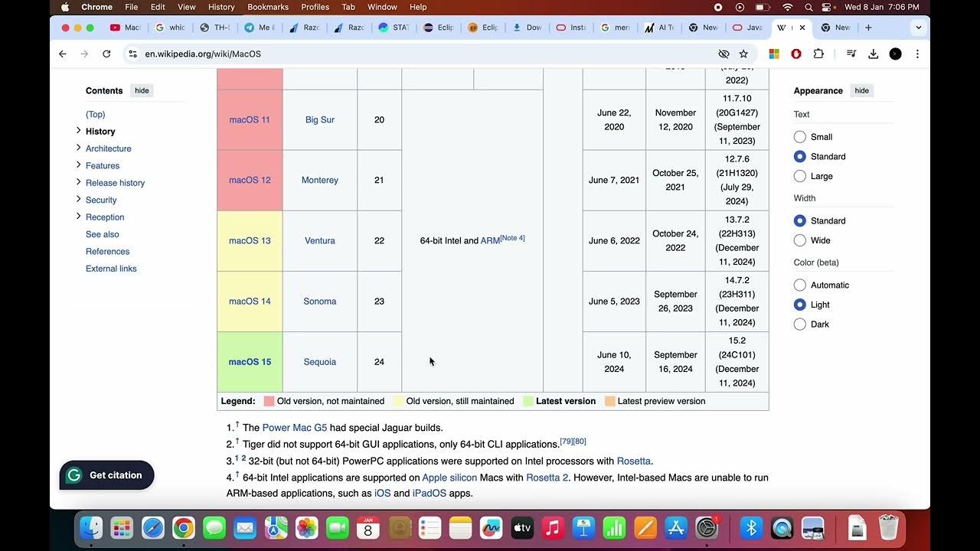Expand Architecture section in Contents

[x=78, y=148]
